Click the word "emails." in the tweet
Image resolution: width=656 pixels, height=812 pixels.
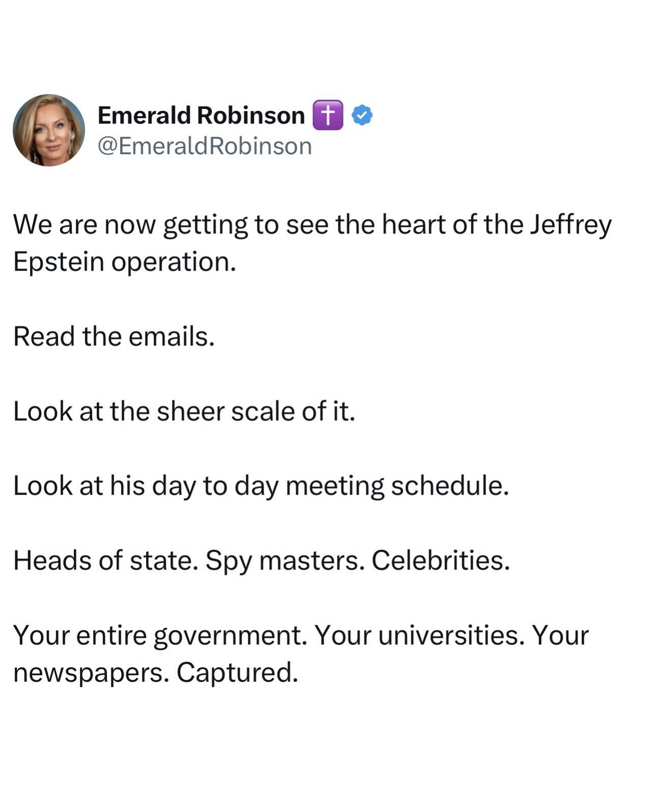click(172, 336)
